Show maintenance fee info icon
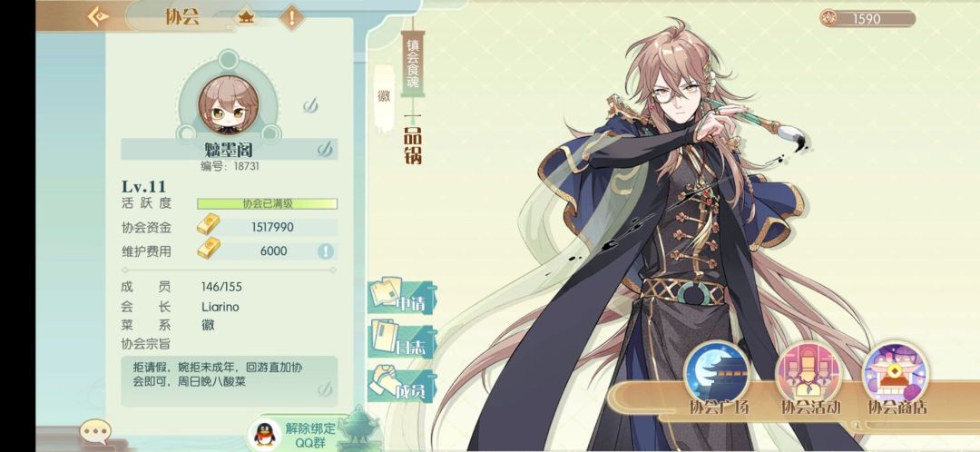Image resolution: width=980 pixels, height=452 pixels. pos(325,251)
